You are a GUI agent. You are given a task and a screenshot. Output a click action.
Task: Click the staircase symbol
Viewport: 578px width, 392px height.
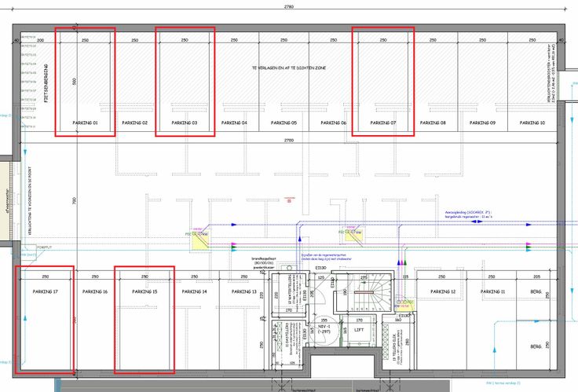362,293
